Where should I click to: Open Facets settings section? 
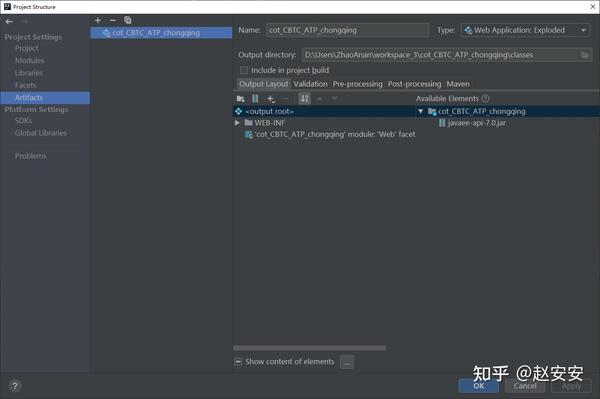click(x=25, y=85)
